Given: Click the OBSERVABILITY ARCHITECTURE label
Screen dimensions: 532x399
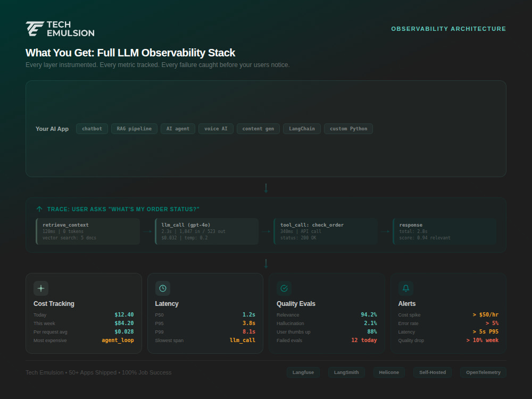Looking at the screenshot, I should coord(448,29).
